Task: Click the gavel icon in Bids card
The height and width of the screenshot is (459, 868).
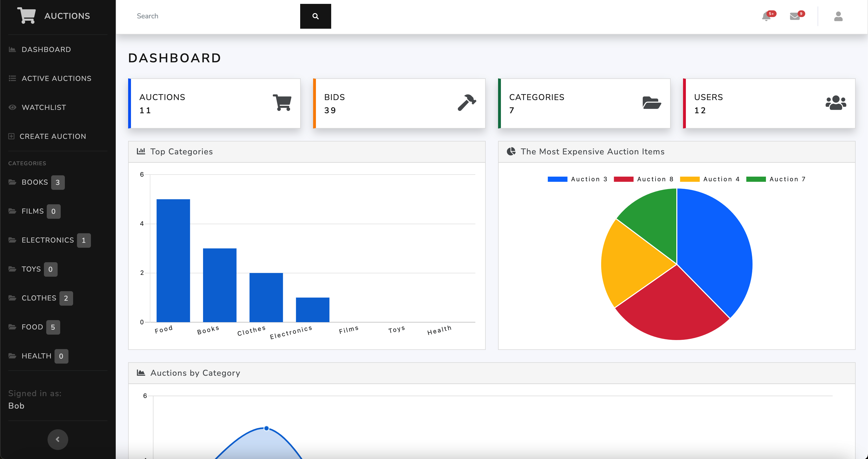Action: [x=467, y=102]
